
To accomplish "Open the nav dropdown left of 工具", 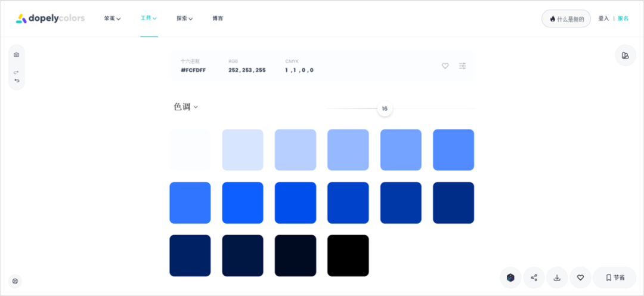I will (x=113, y=18).
